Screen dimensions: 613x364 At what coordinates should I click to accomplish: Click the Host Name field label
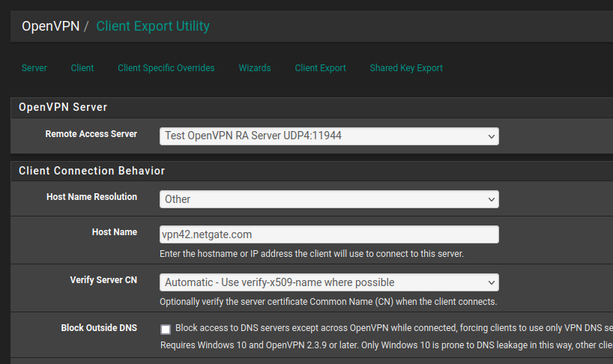click(x=115, y=232)
